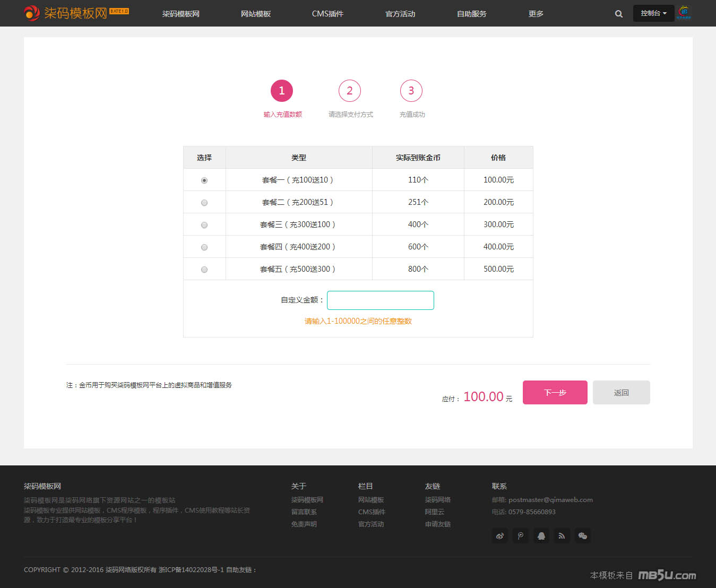Open CMS插件 in top navigation
The height and width of the screenshot is (588, 716).
327,14
